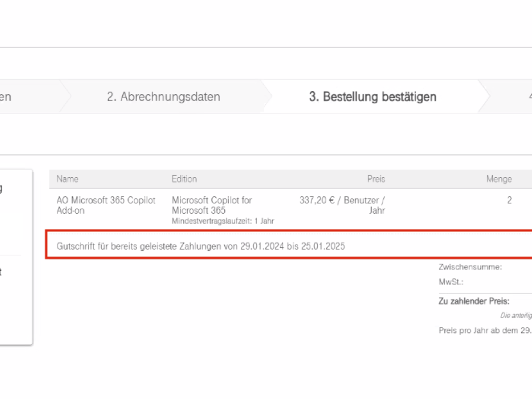Click the italic 'Die anteilig' note

click(x=516, y=316)
